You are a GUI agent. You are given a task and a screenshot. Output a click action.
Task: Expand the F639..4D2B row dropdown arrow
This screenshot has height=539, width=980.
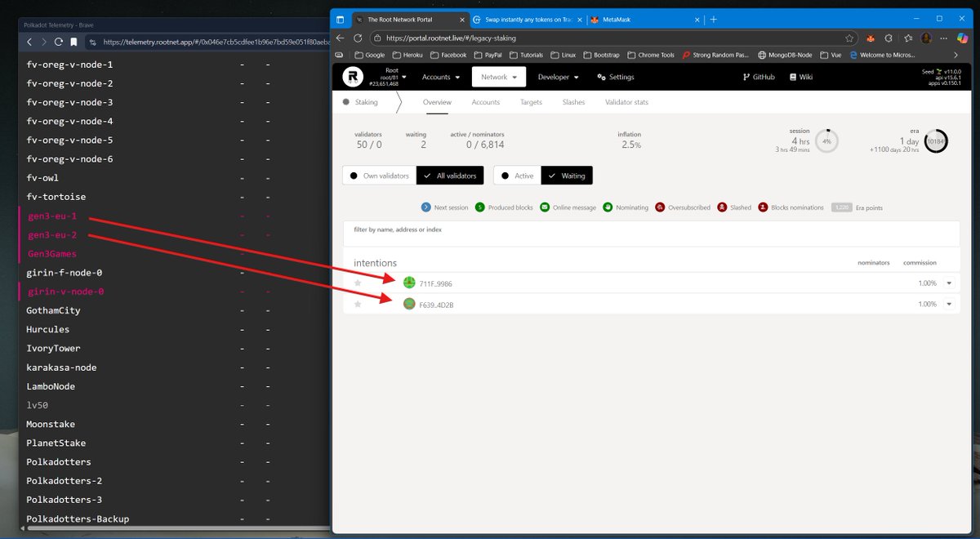click(x=949, y=304)
